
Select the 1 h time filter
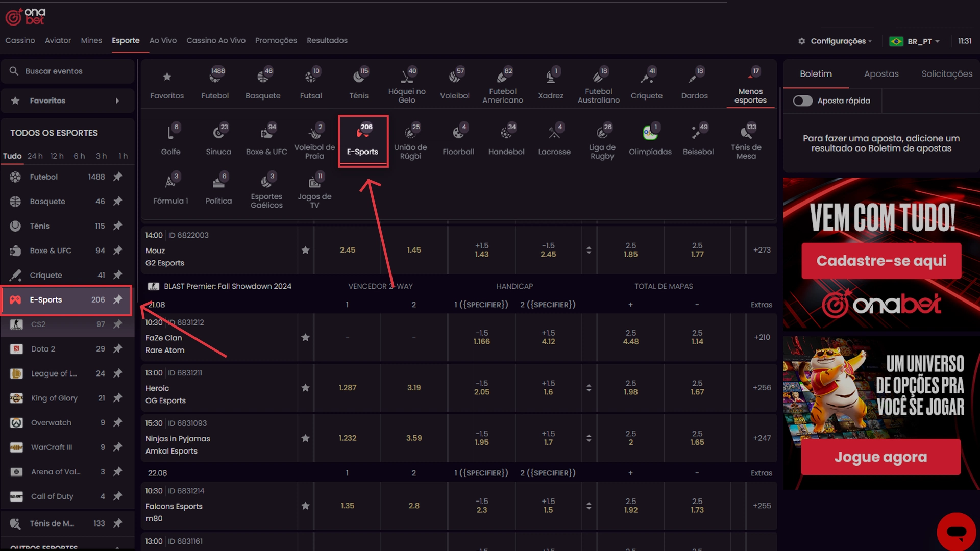pos(123,156)
